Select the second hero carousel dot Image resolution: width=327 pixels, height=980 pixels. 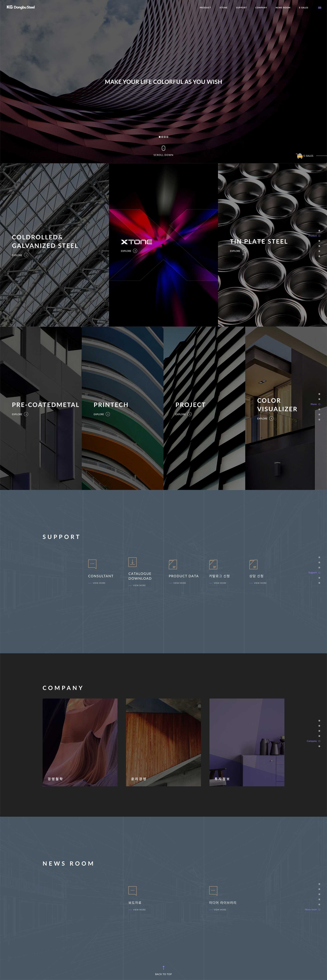(x=162, y=137)
